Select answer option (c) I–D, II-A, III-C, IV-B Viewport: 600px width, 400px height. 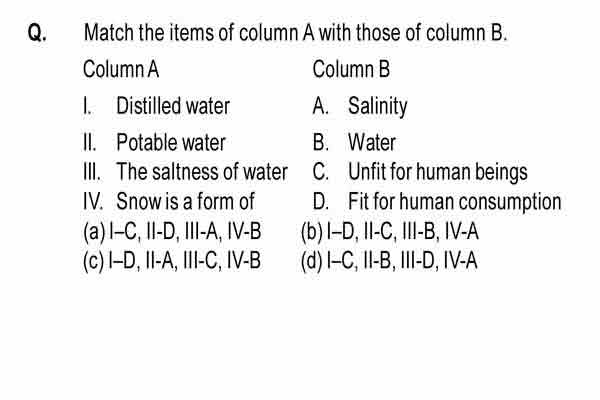point(172,261)
